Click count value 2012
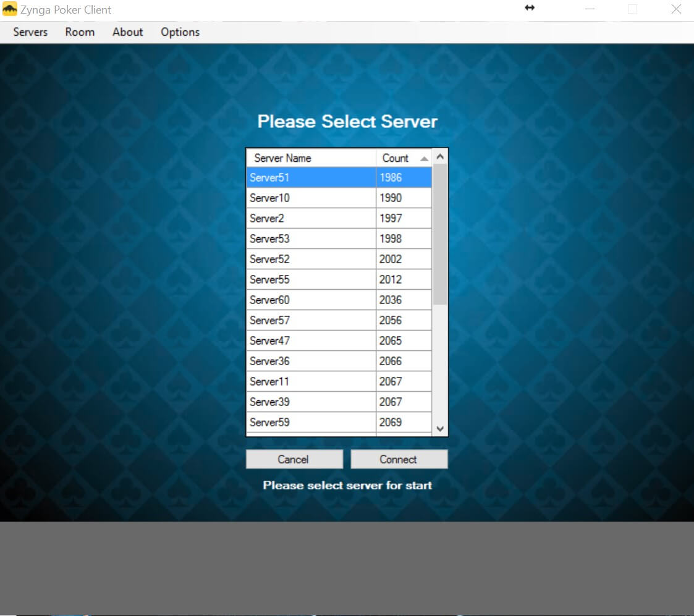Viewport: 694px width, 616px height. (x=391, y=279)
